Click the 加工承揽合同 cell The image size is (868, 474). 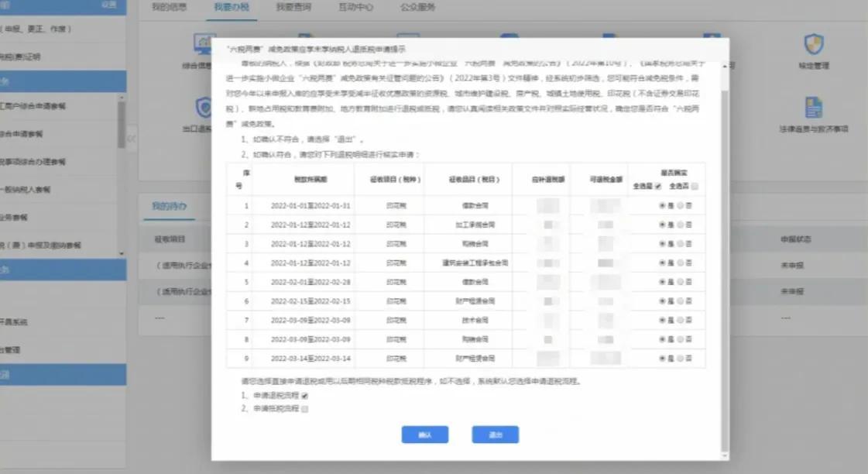click(x=475, y=225)
